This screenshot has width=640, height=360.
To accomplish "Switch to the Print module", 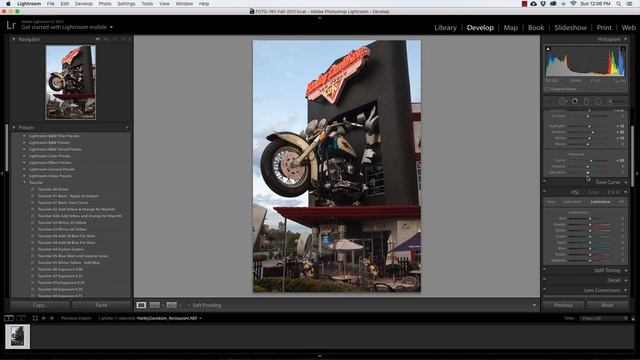I will [604, 28].
